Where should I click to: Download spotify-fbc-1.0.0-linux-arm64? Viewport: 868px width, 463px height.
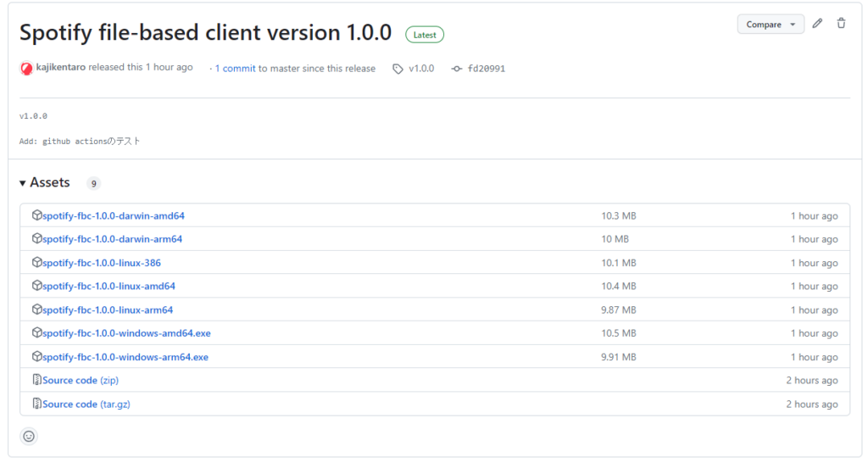click(x=108, y=310)
